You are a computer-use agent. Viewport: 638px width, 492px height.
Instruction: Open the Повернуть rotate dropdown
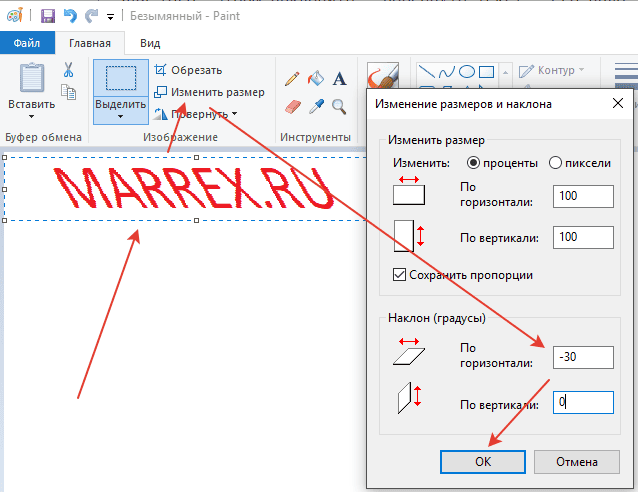tap(195, 114)
